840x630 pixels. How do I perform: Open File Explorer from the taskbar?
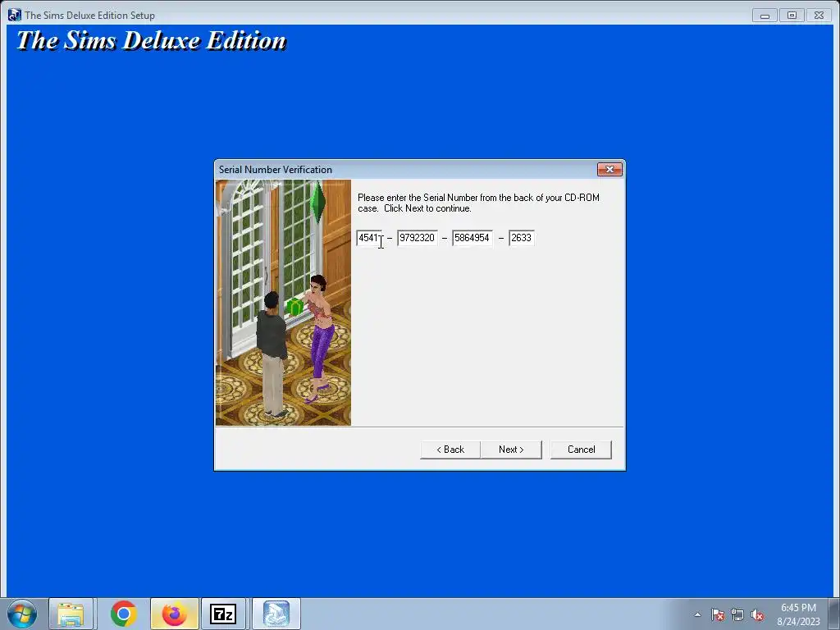point(71,614)
